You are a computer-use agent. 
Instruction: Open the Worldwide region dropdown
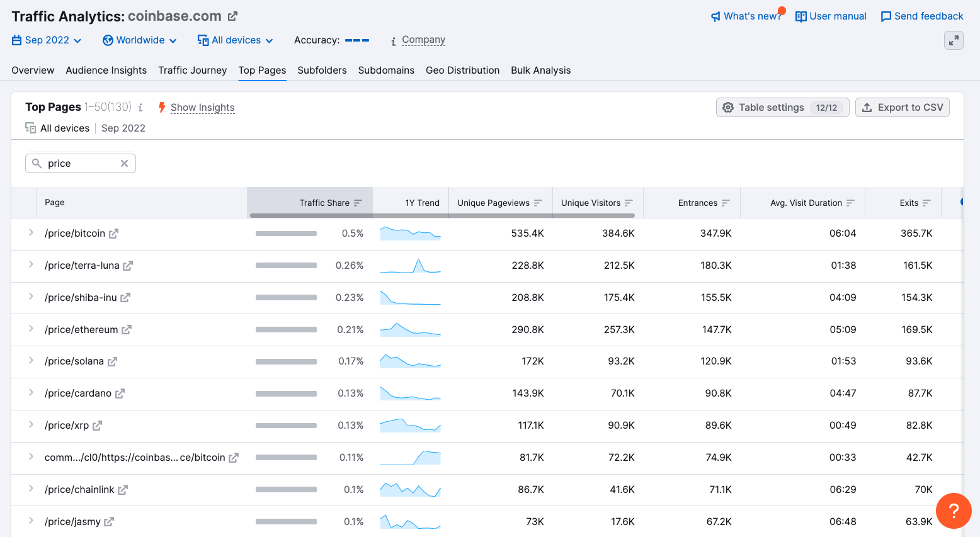pyautogui.click(x=140, y=40)
